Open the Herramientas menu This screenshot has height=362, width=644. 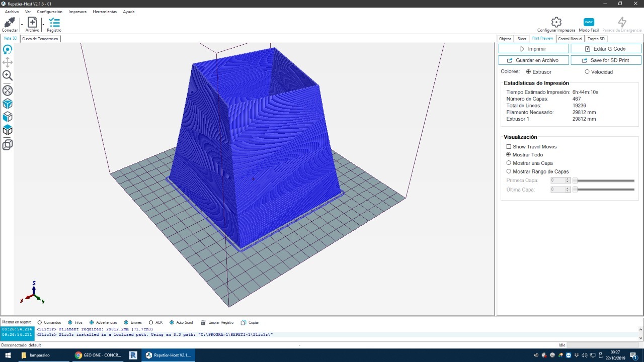click(x=105, y=12)
